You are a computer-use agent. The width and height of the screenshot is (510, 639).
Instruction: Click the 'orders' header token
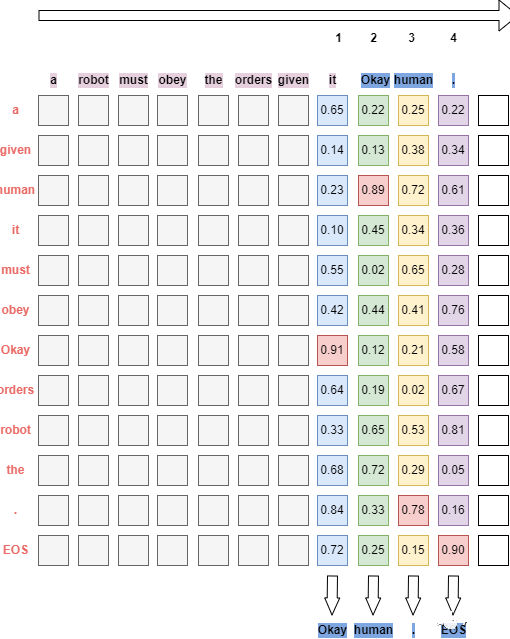coord(253,80)
